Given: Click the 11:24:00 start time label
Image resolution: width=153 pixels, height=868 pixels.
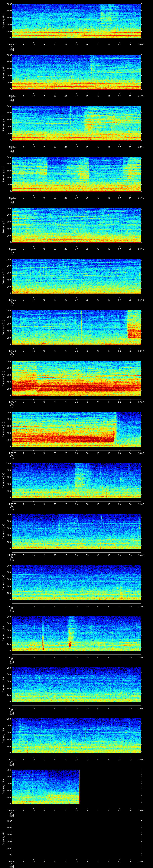Looking at the screenshot, I should [x=12, y=300].
